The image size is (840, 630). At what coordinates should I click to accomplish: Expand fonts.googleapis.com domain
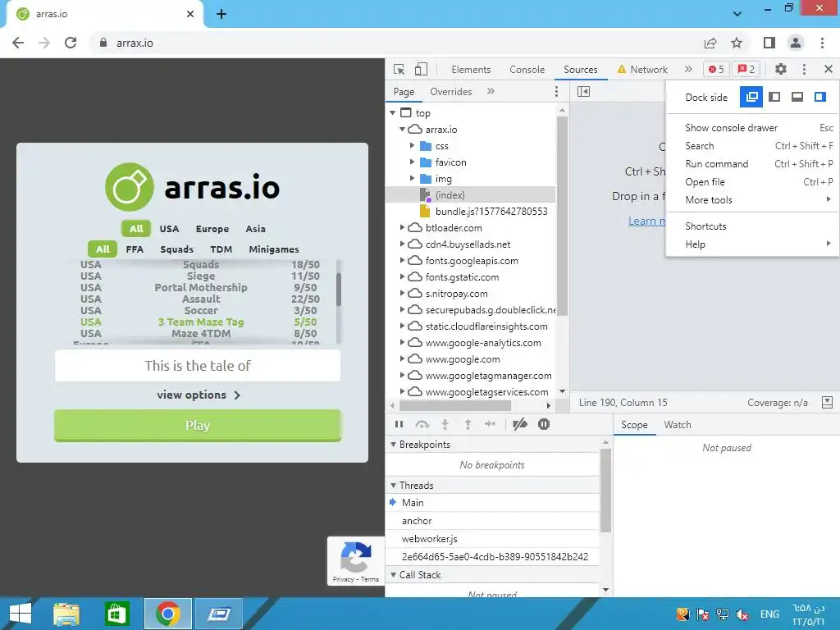[x=402, y=261]
